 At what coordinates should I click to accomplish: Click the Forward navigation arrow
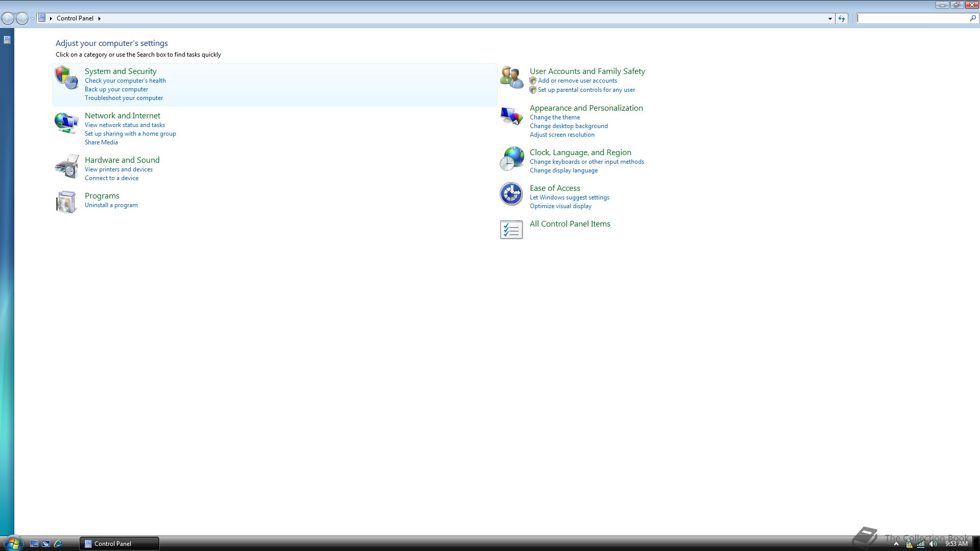click(x=22, y=18)
